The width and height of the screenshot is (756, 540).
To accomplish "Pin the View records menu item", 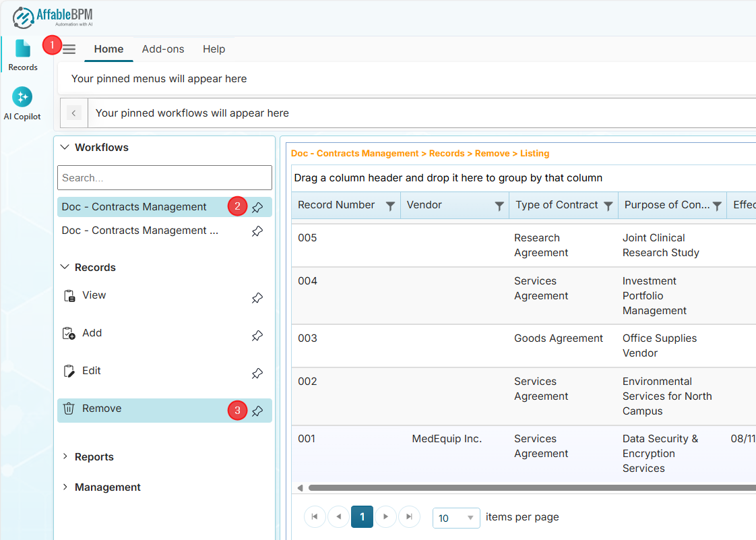I will pos(257,298).
